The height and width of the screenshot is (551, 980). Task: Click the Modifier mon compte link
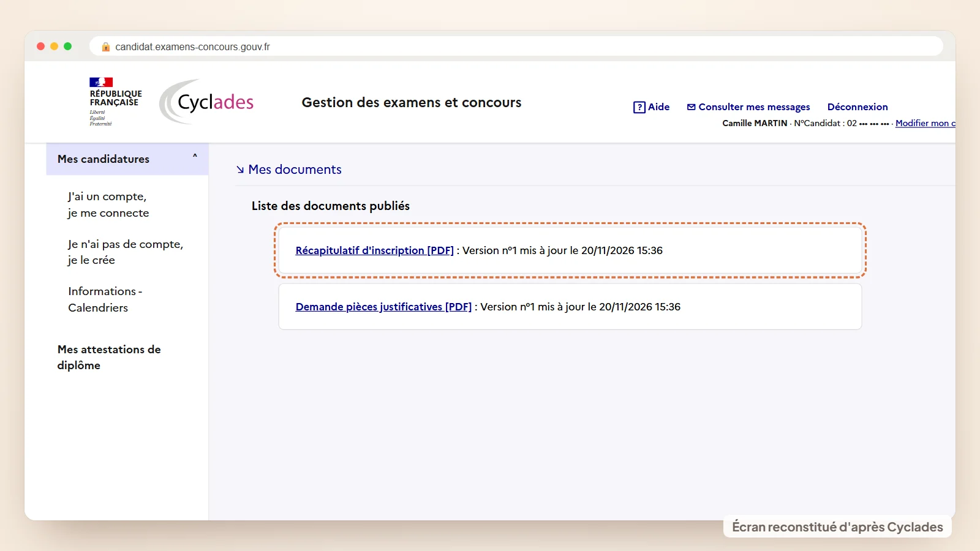click(925, 123)
